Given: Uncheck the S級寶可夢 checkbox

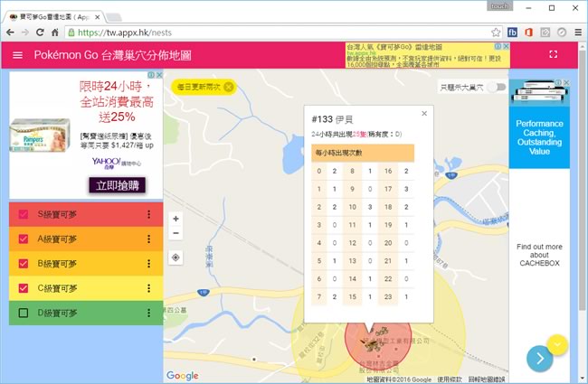Looking at the screenshot, I should (24, 214).
